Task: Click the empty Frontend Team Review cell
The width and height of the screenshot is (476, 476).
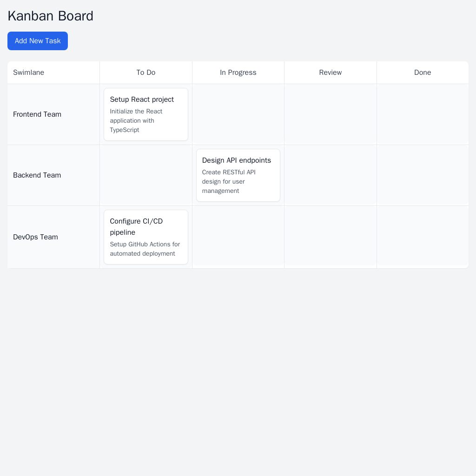Action: coord(331,114)
